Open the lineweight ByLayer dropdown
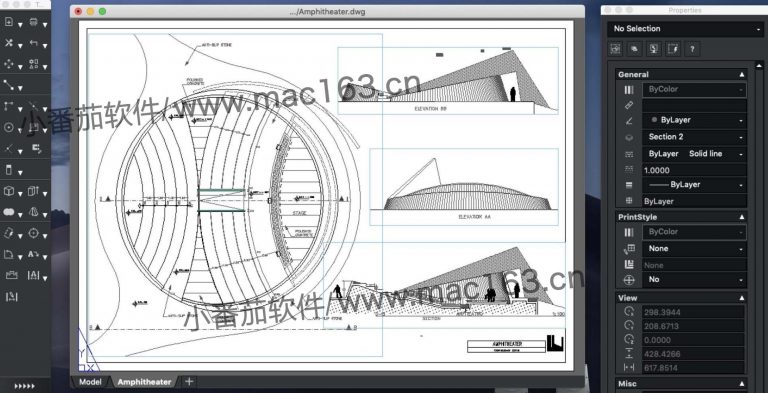The width and height of the screenshot is (768, 393). pos(695,185)
